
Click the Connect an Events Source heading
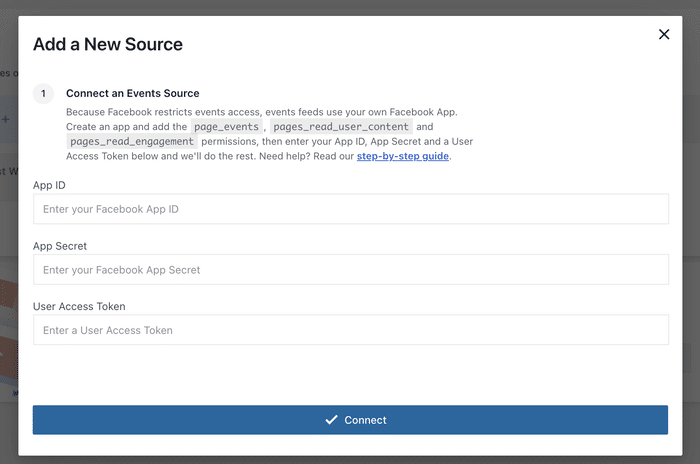point(133,93)
